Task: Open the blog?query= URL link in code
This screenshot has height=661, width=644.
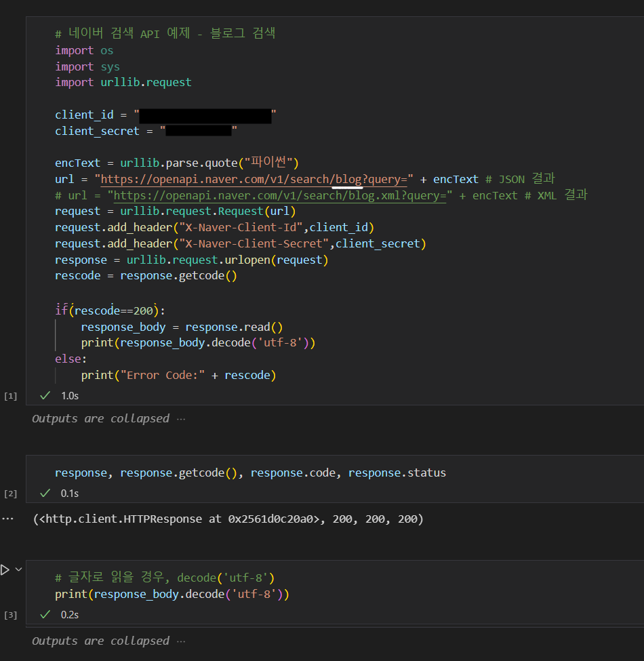Action: coord(254,180)
